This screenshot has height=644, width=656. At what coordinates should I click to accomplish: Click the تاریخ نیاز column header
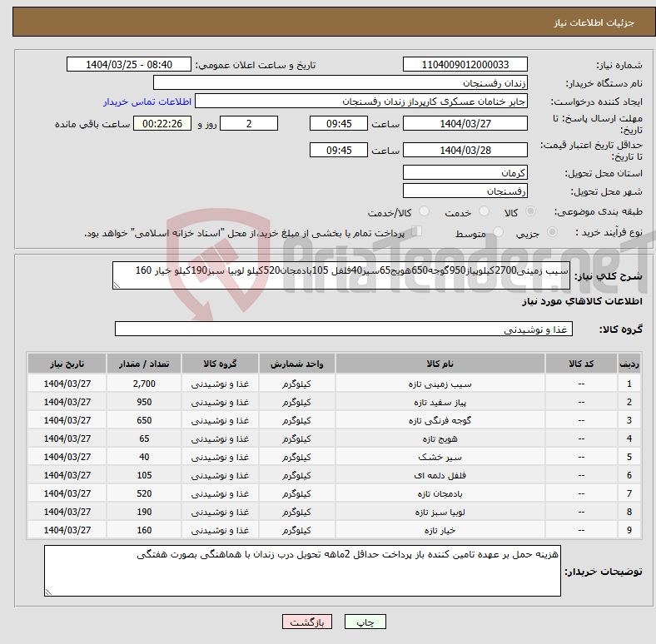pyautogui.click(x=67, y=364)
